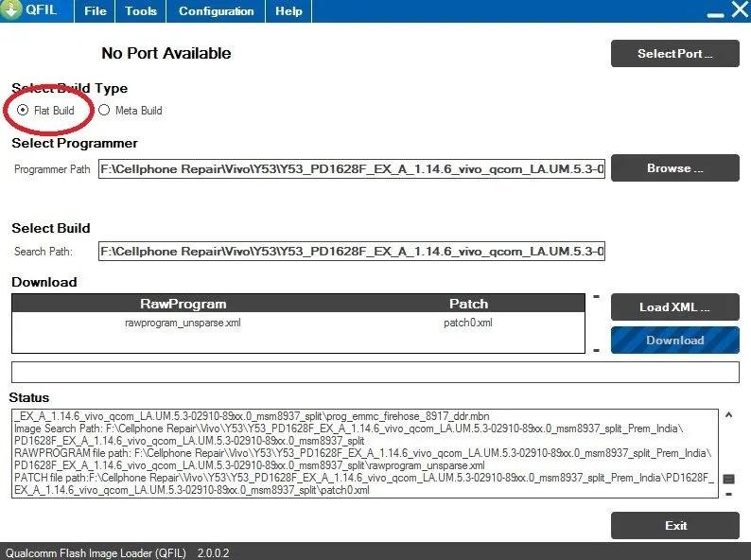Viewport: 751px width, 560px height.
Task: Start flashing with the Download button
Action: click(674, 341)
